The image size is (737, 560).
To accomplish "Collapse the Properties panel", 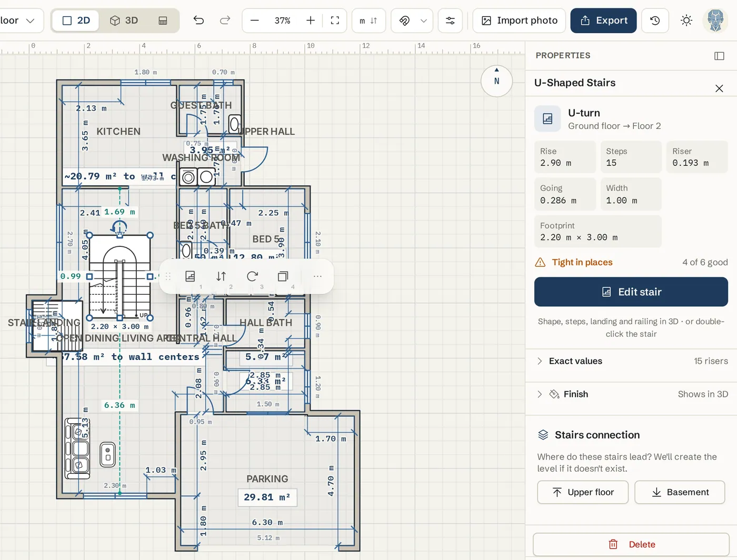I will (719, 56).
